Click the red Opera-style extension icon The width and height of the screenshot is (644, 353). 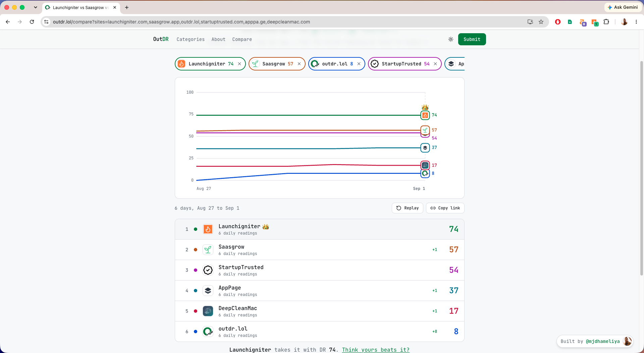point(558,22)
